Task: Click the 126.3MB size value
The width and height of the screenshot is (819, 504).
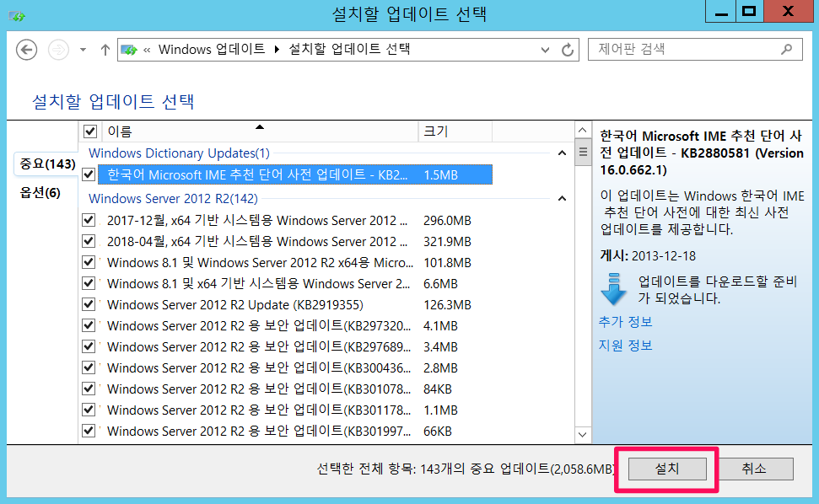Action: [x=447, y=305]
